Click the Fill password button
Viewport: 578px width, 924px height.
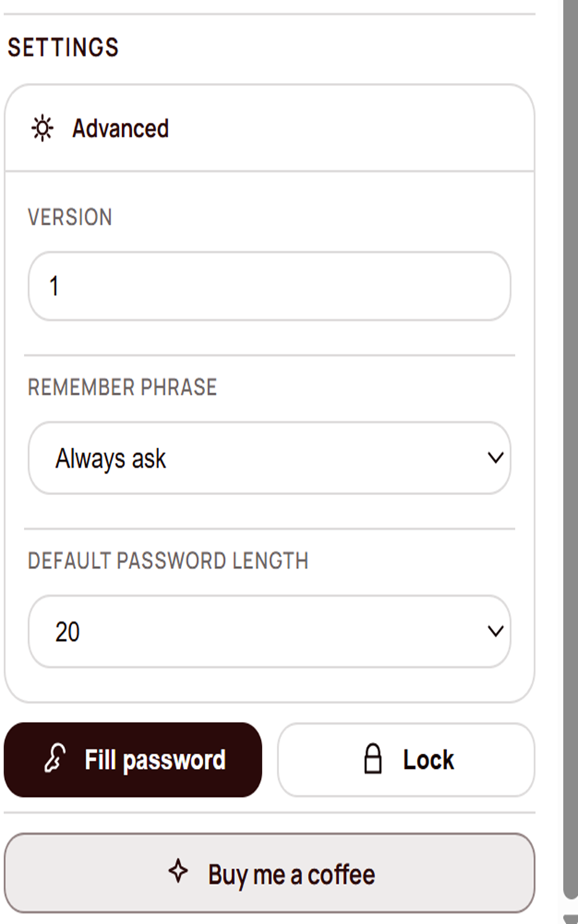coord(133,759)
